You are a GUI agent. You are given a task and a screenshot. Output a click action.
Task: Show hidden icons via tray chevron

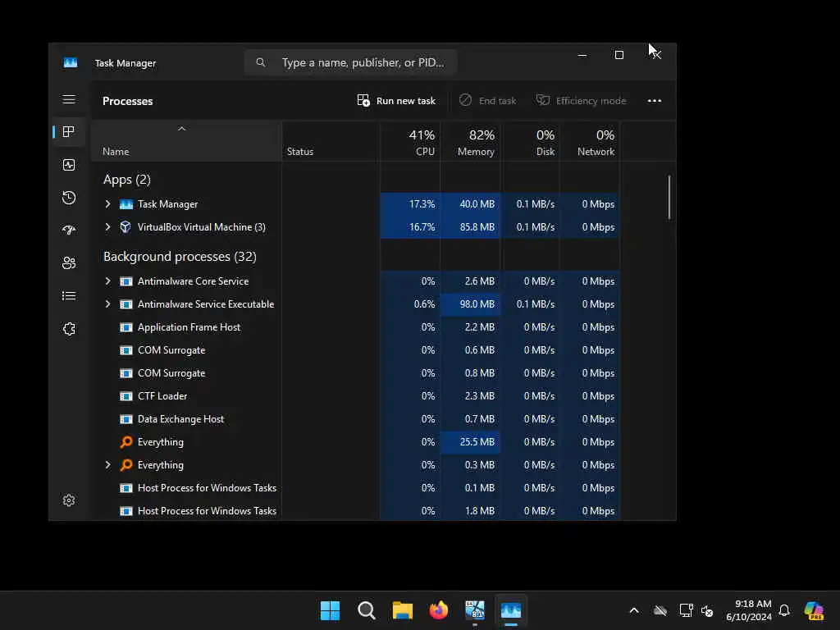pyautogui.click(x=634, y=610)
